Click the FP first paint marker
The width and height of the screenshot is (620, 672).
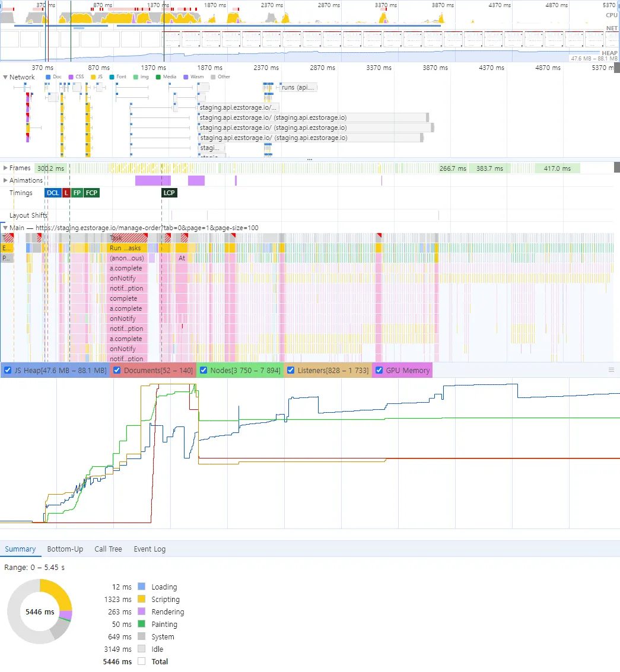[77, 193]
